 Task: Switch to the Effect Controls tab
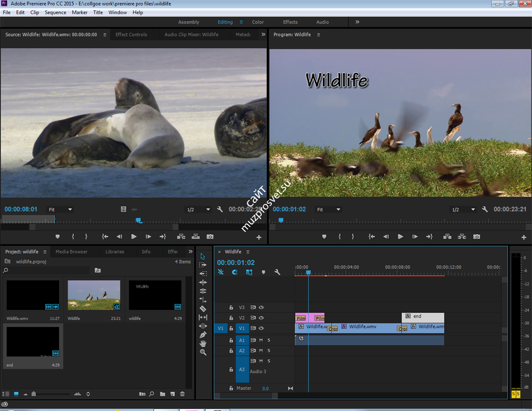(131, 34)
